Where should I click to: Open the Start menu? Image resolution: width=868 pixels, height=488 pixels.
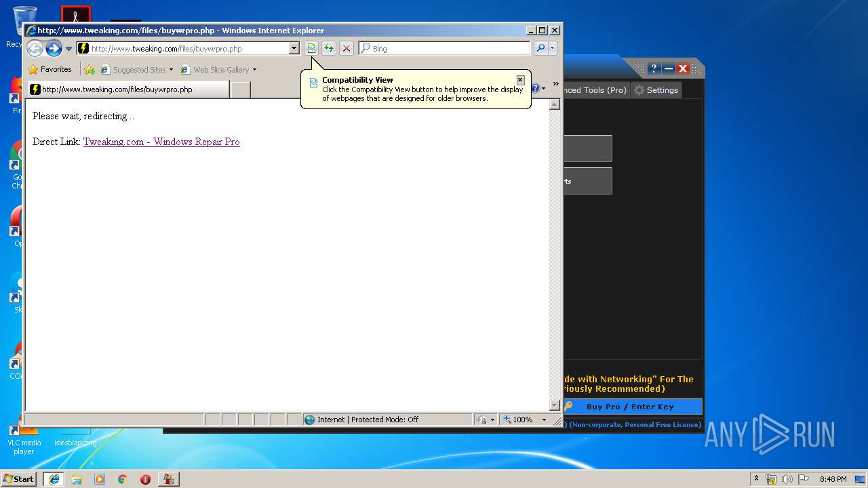(x=19, y=479)
